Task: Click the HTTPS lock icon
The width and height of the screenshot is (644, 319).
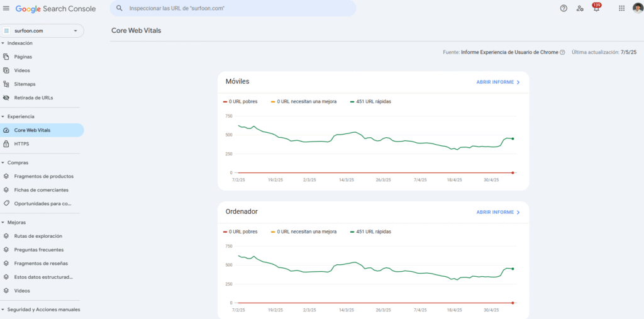Action: 6,144
